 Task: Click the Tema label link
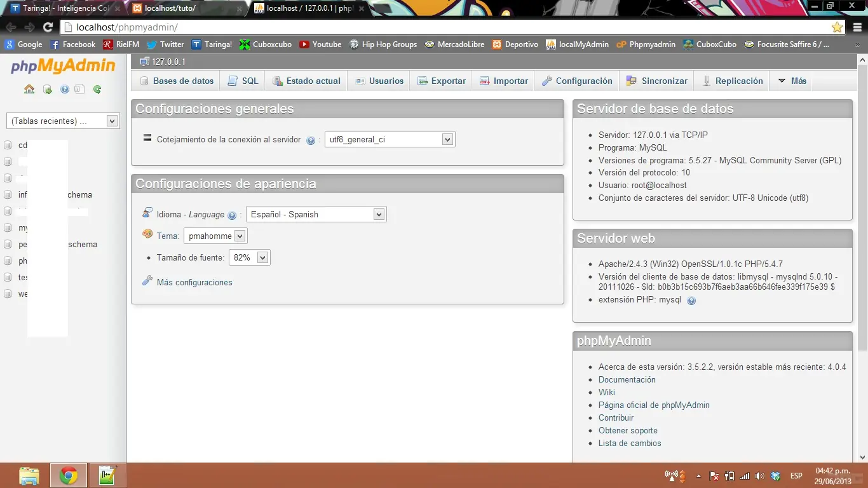[168, 236]
